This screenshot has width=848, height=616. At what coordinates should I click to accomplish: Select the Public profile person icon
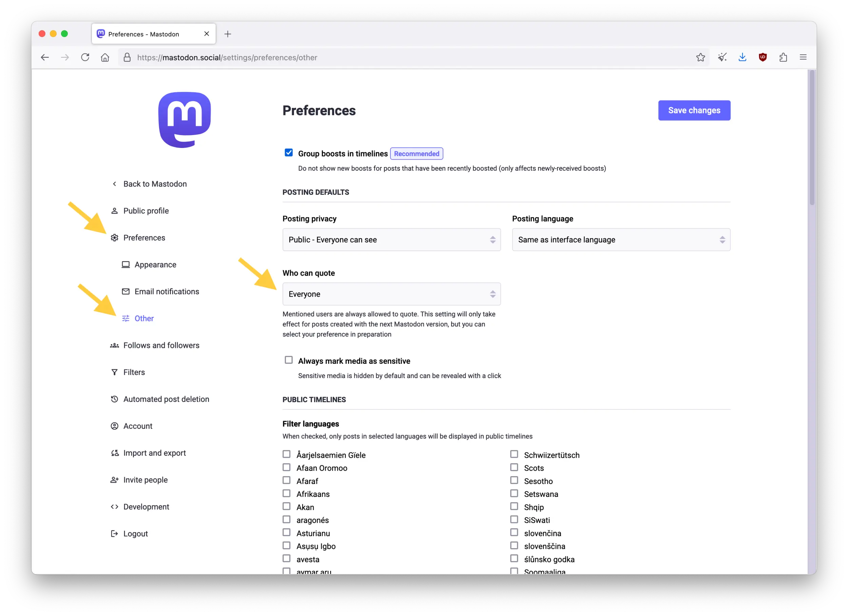(114, 210)
